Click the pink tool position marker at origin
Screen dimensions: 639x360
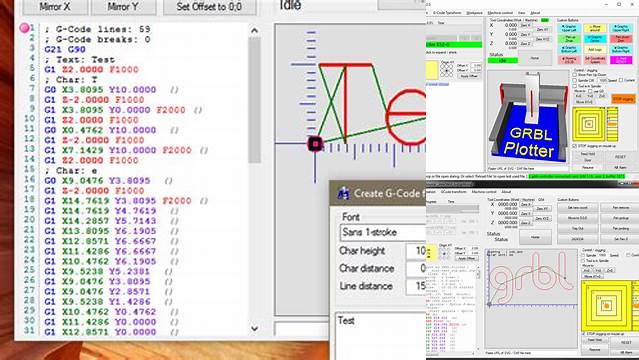[315, 144]
